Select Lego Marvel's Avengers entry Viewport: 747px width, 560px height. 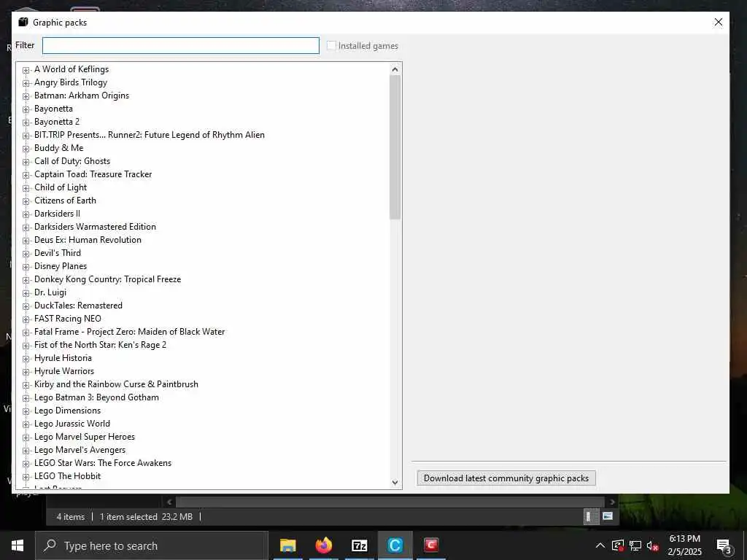[x=80, y=450]
